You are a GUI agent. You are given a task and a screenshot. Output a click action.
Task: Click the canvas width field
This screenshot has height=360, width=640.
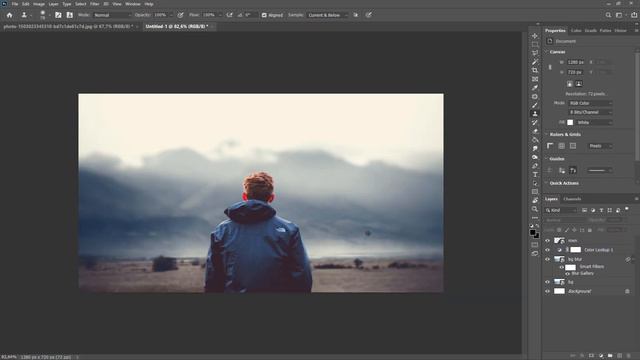[576, 62]
